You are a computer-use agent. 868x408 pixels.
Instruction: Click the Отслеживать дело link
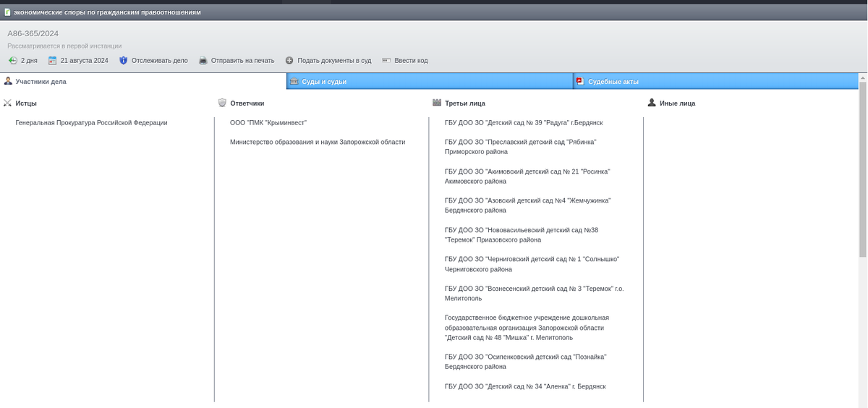coord(159,61)
